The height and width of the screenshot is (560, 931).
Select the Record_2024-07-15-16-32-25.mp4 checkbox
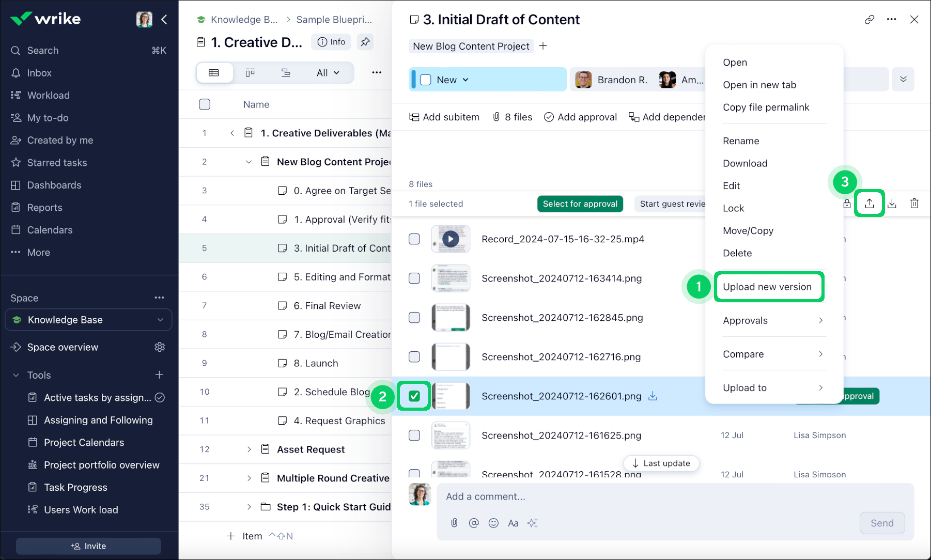414,239
